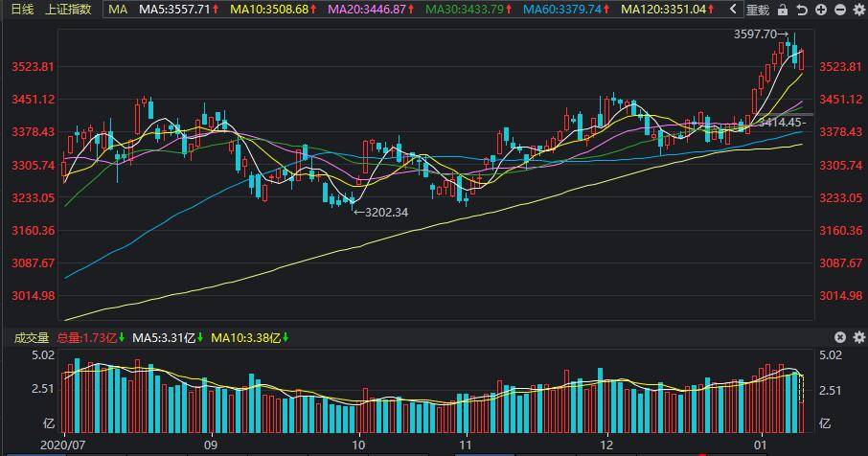Viewport: 868px width, 456px height.
Task: Open volume panel settings gear
Action: pyautogui.click(x=857, y=337)
